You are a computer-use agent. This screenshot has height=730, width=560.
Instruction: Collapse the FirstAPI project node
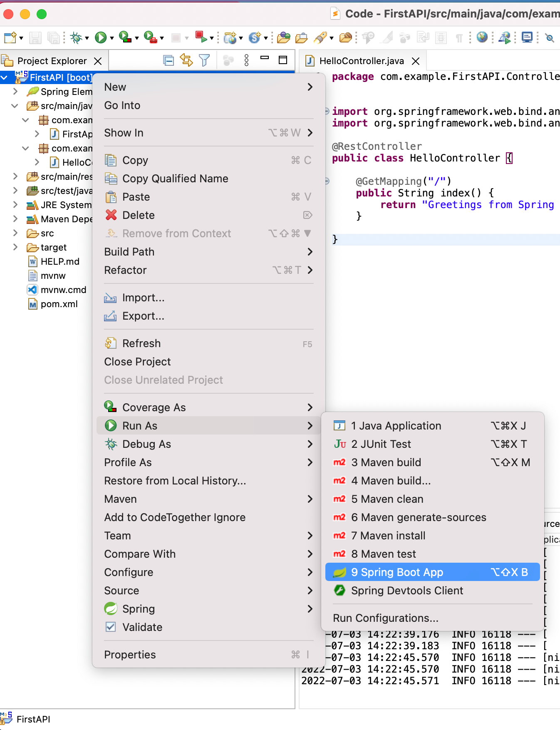[x=4, y=77]
